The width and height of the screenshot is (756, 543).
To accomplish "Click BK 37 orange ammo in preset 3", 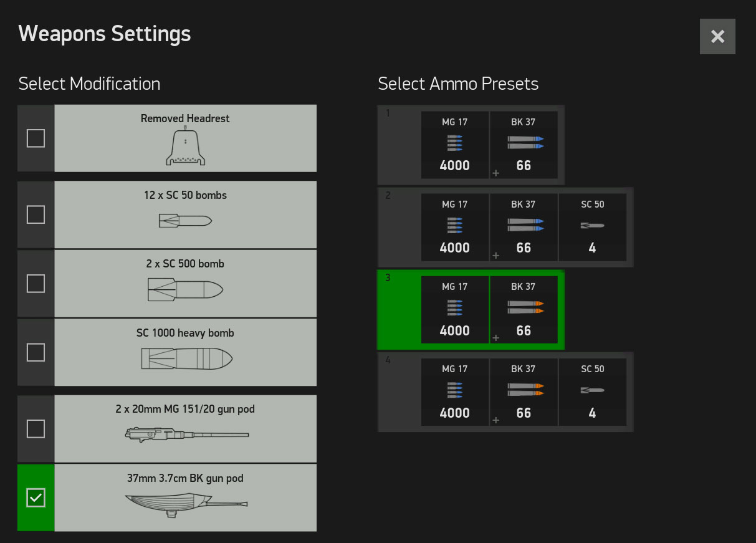I will (524, 309).
